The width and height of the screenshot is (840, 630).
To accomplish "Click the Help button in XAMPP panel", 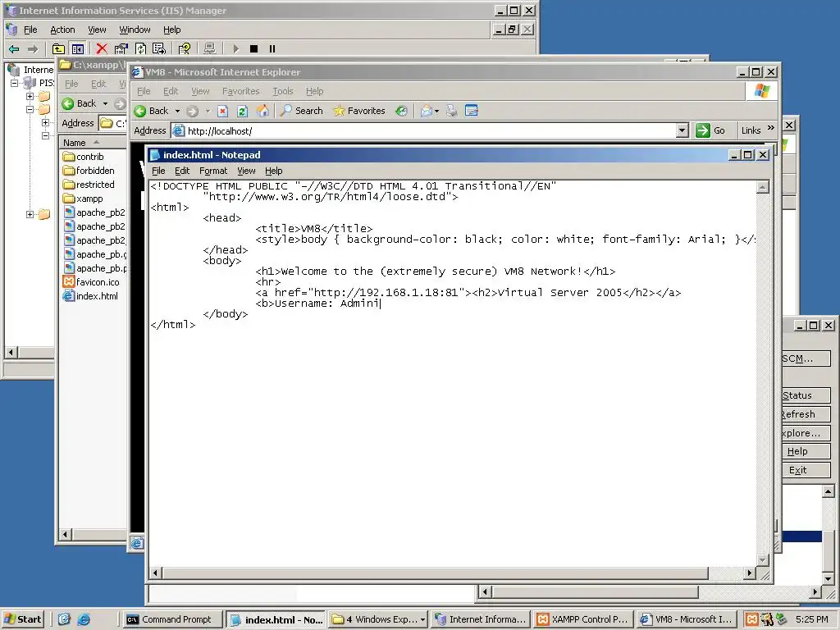I will (806, 451).
